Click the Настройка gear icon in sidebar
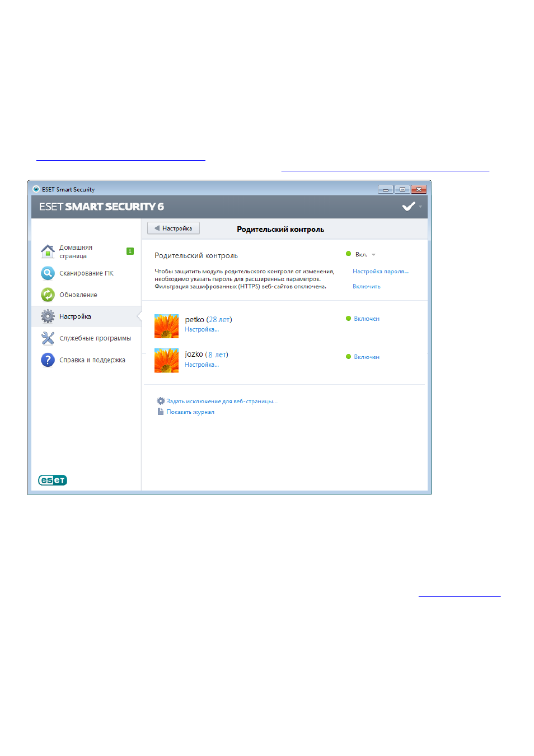The image size is (534, 756). (48, 316)
